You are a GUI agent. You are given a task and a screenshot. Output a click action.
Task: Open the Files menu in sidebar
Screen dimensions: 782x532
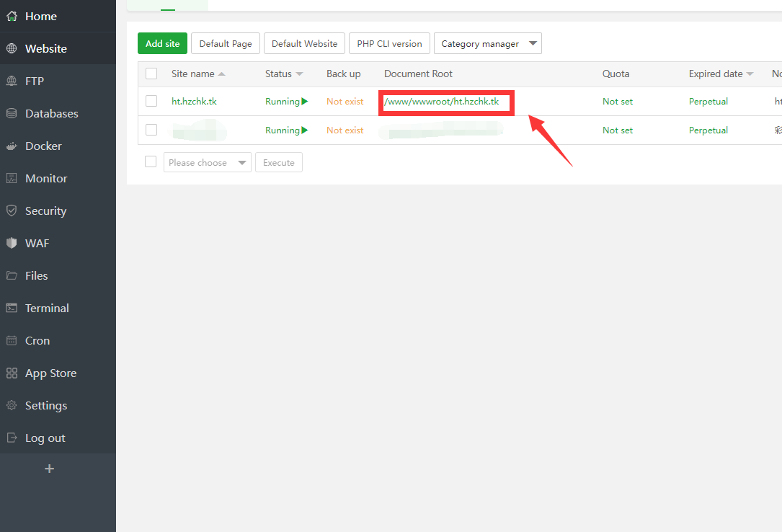click(36, 275)
